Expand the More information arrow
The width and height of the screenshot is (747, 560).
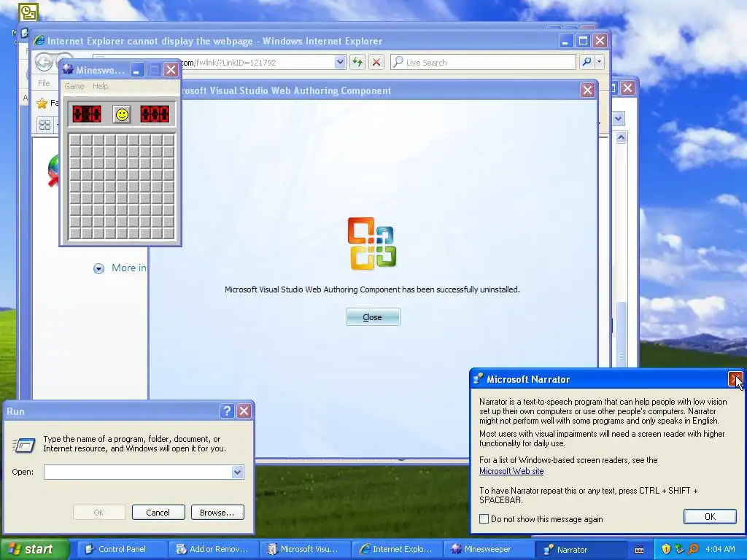(x=98, y=268)
